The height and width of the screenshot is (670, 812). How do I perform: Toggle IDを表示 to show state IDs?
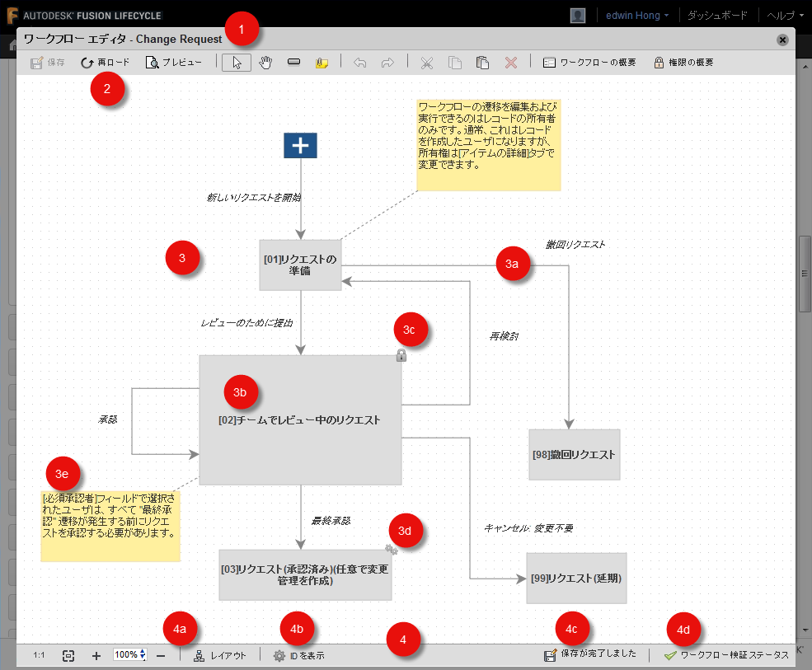297,655
